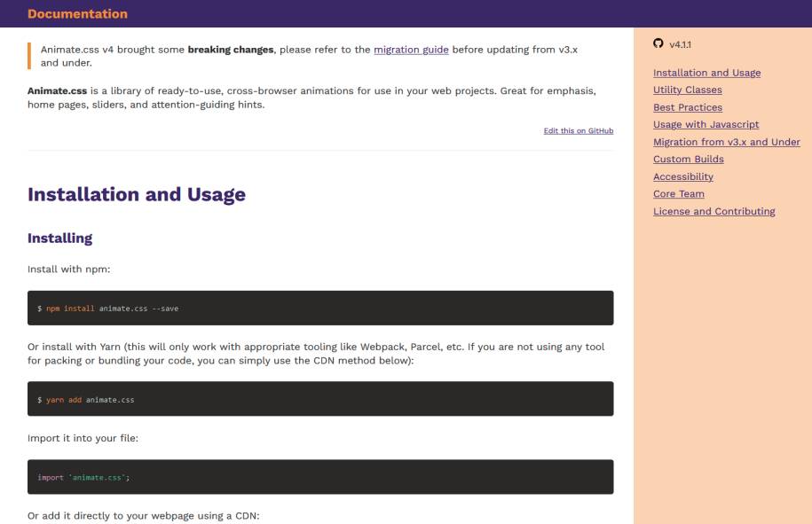Open the migration guide link
Image resolution: width=812 pixels, height=524 pixels.
pos(411,50)
